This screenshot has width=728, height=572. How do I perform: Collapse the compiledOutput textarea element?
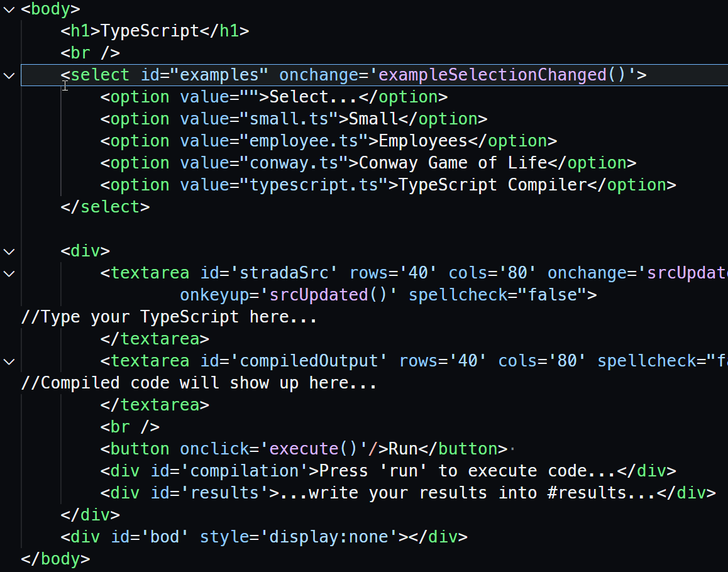pyautogui.click(x=8, y=361)
